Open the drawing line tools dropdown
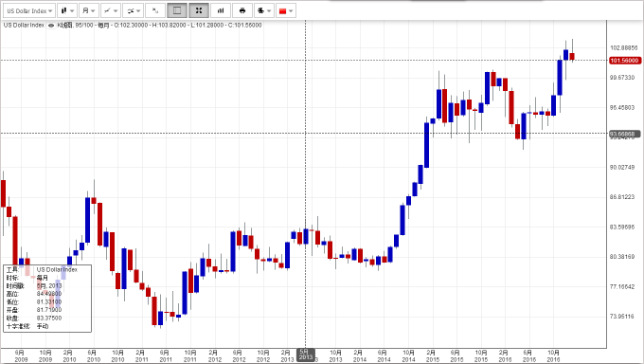 point(111,10)
